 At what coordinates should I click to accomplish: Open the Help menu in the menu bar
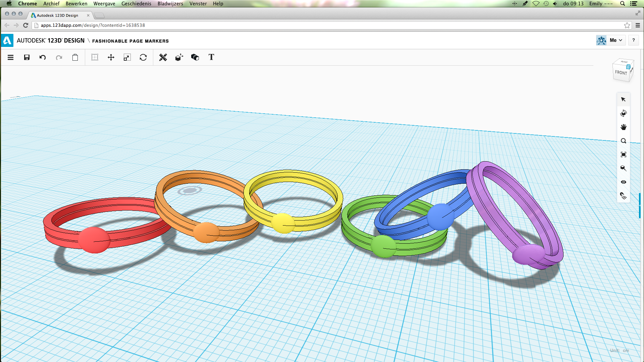(218, 4)
